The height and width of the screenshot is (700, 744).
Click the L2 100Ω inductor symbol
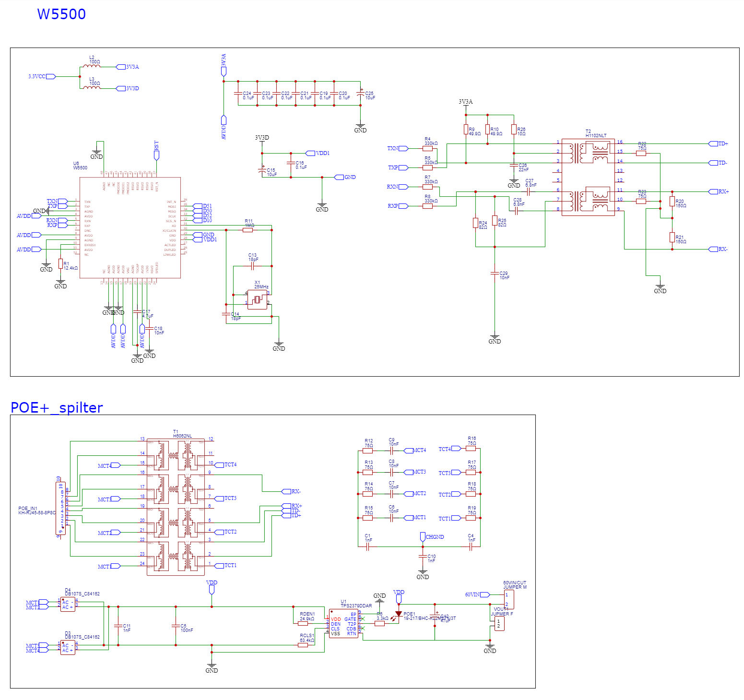(x=92, y=66)
